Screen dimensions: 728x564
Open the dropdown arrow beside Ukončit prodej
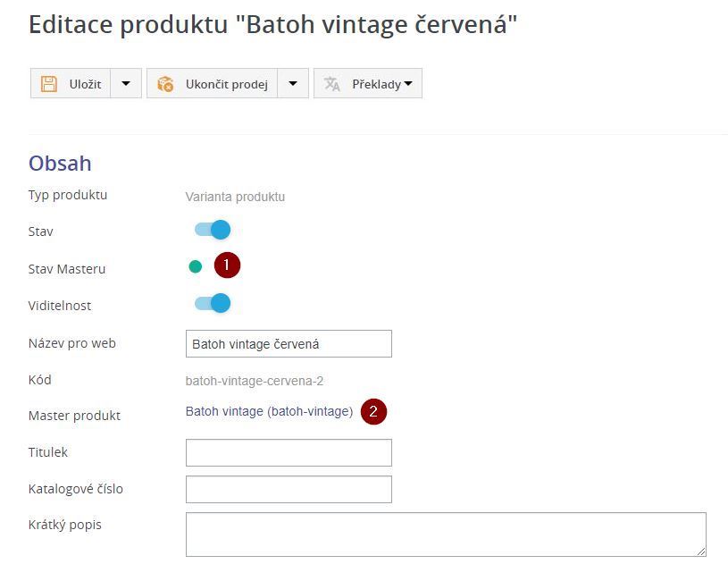293,83
